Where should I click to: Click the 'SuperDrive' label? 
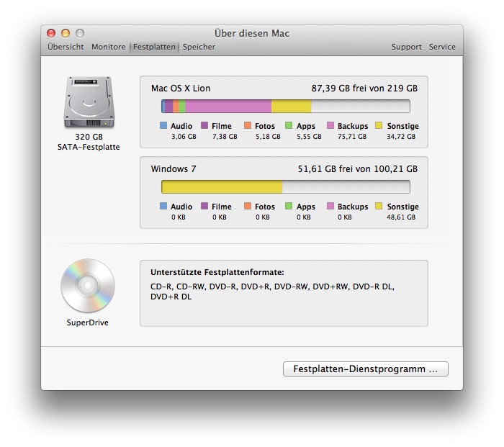87,322
